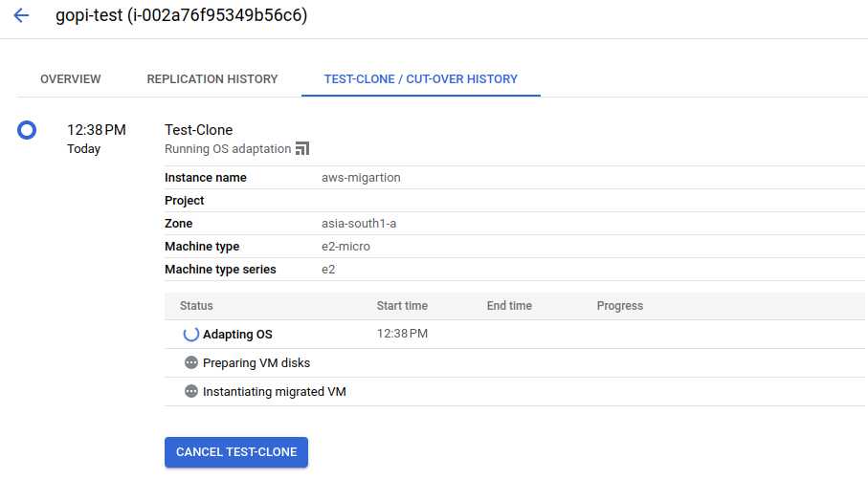Click the Today label under the timestamp

(x=83, y=149)
